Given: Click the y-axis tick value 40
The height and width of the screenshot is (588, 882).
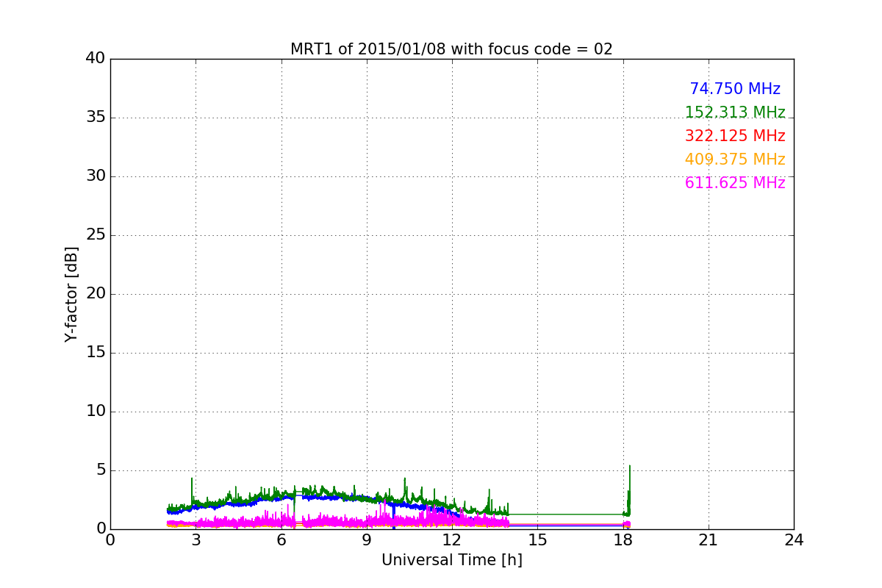Looking at the screenshot, I should (95, 59).
